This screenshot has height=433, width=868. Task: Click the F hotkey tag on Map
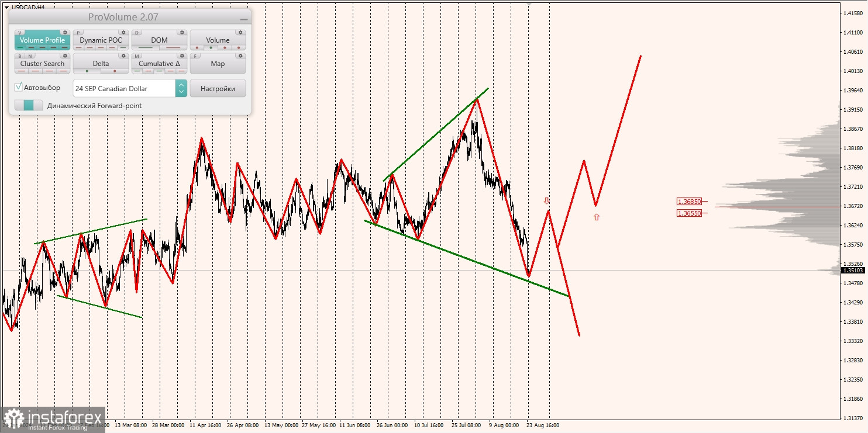(195, 56)
